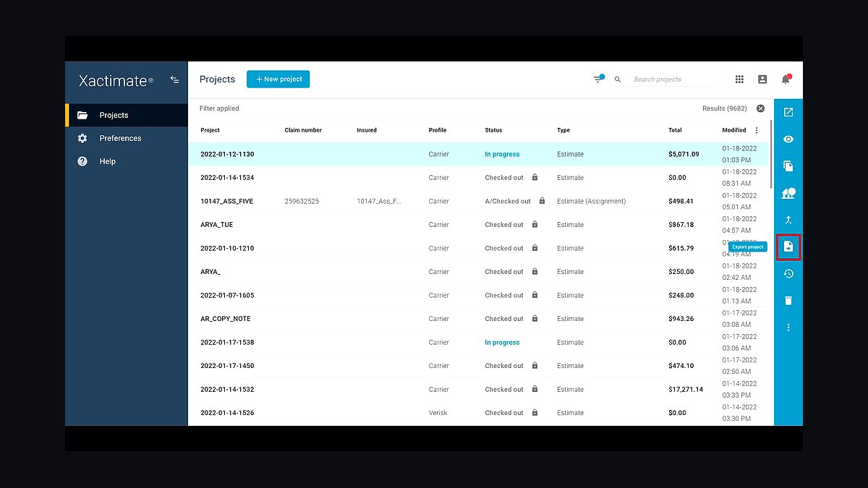Viewport: 868px width, 488px height.
Task: Open more actions at action bar bottom
Action: tap(788, 328)
